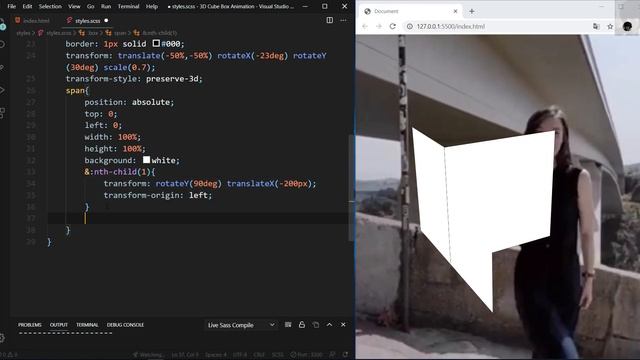This screenshot has height=360, width=640.
Task: Change indentation via Spaces: 4 status
Action: [216, 355]
